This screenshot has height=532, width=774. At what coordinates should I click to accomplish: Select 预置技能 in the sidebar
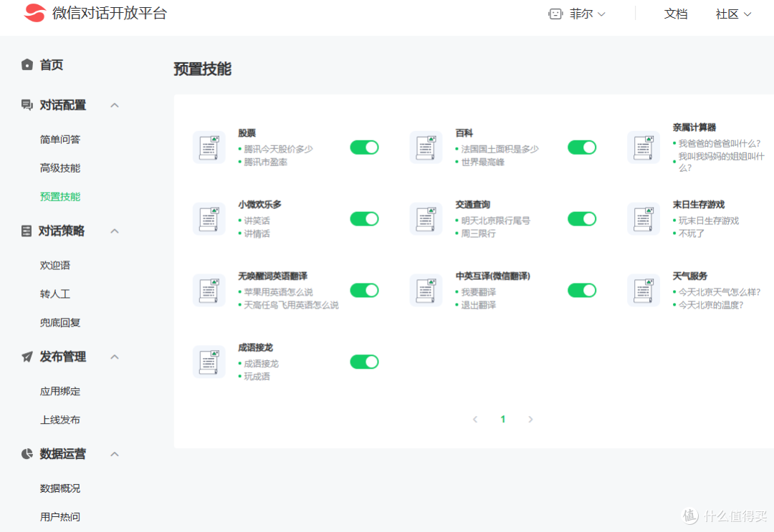(x=60, y=197)
